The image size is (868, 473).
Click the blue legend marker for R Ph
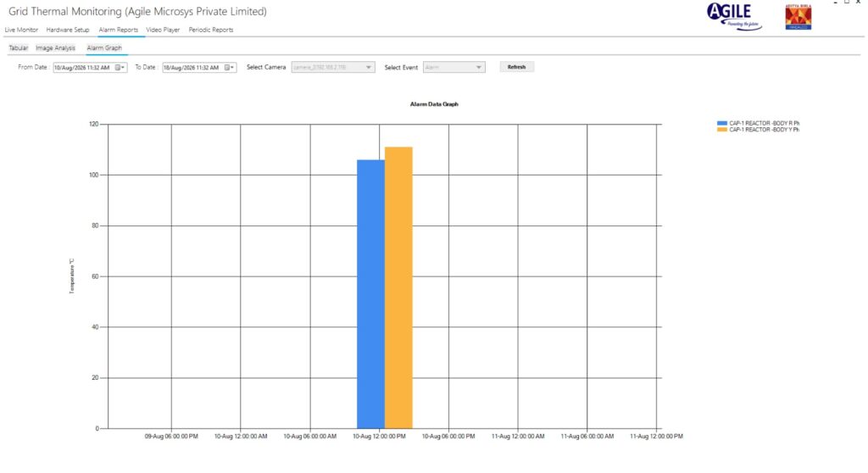[x=722, y=123]
